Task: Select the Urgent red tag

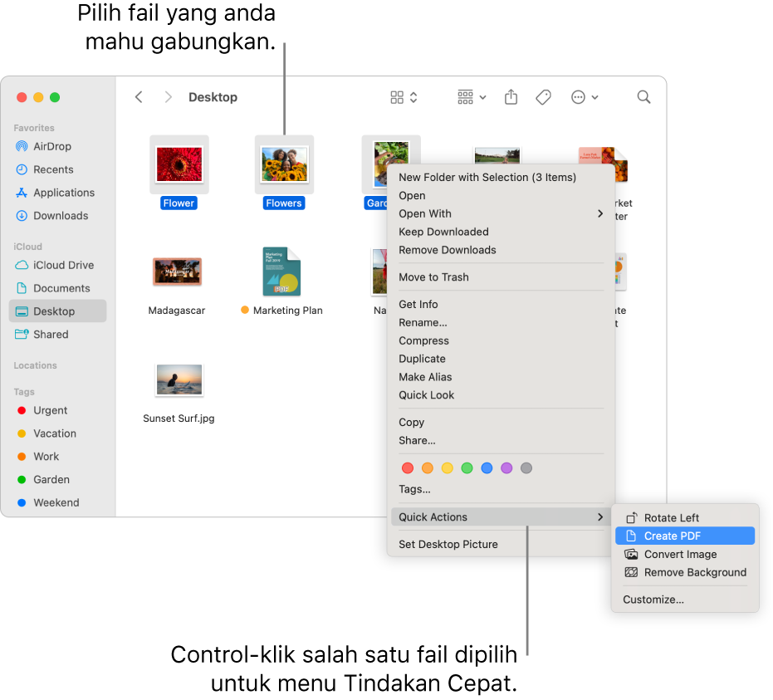Action: tap(57, 410)
